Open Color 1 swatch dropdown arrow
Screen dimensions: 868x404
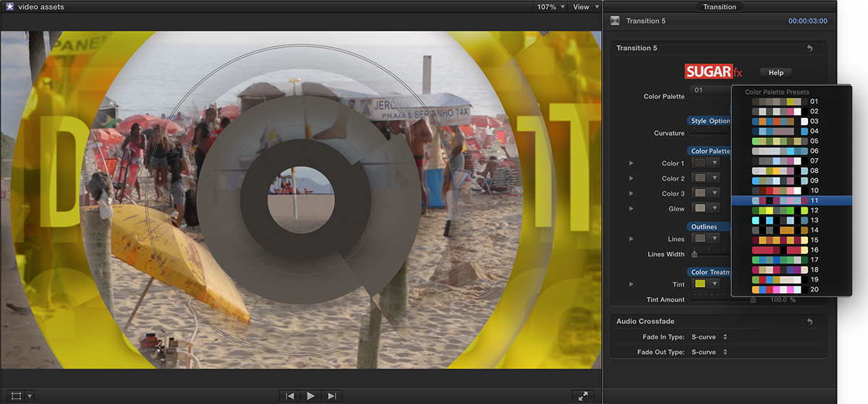(715, 163)
